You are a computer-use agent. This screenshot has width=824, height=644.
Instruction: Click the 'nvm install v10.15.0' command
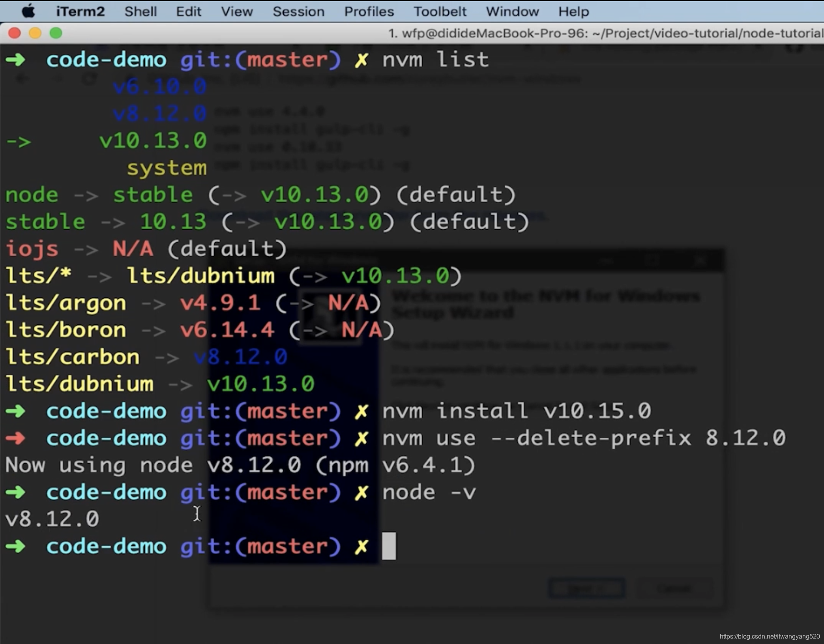pyautogui.click(x=517, y=411)
